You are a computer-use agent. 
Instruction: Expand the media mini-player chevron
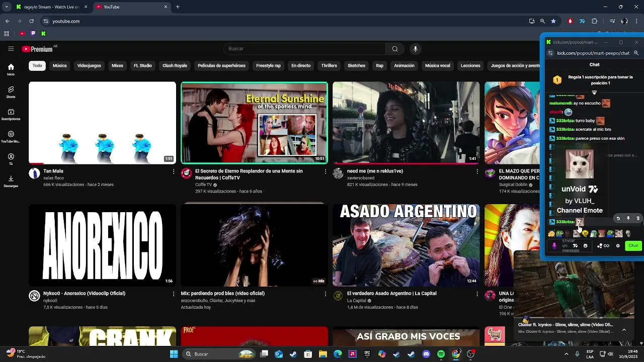tap(624, 330)
